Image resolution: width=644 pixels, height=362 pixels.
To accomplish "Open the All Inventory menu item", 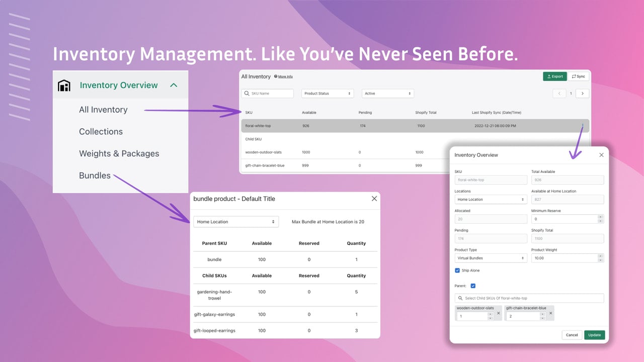I will pyautogui.click(x=103, y=110).
